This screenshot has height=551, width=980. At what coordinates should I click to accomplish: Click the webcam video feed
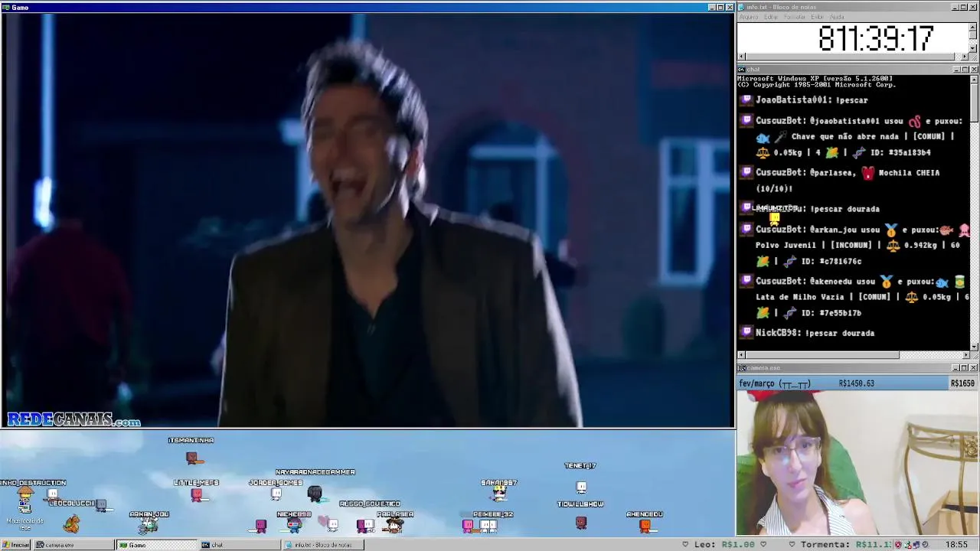point(857,463)
